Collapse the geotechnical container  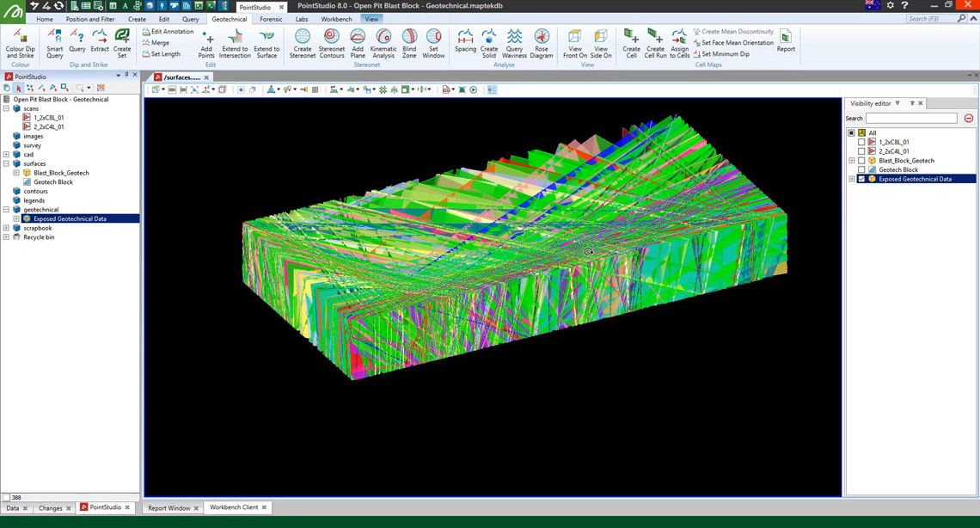point(6,210)
